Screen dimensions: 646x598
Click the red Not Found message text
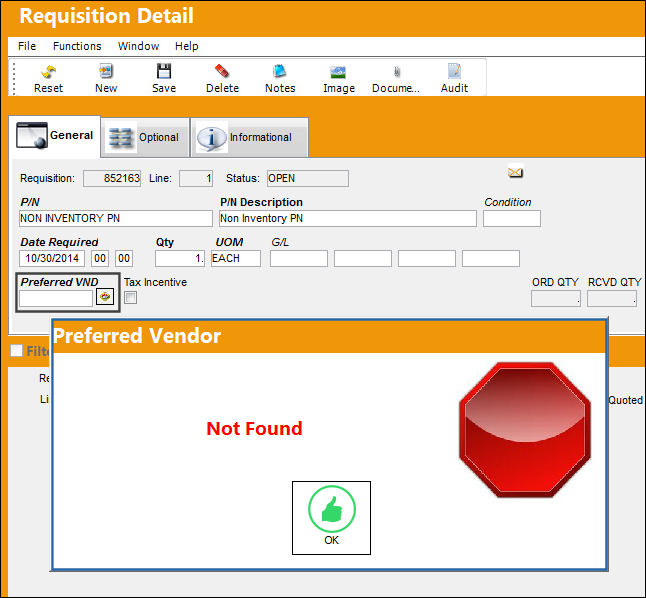254,428
